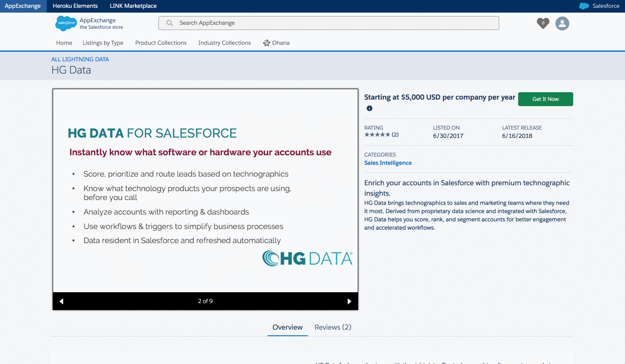Click the latest release date 6/16/2018
This screenshot has height=364, width=625.
[517, 136]
